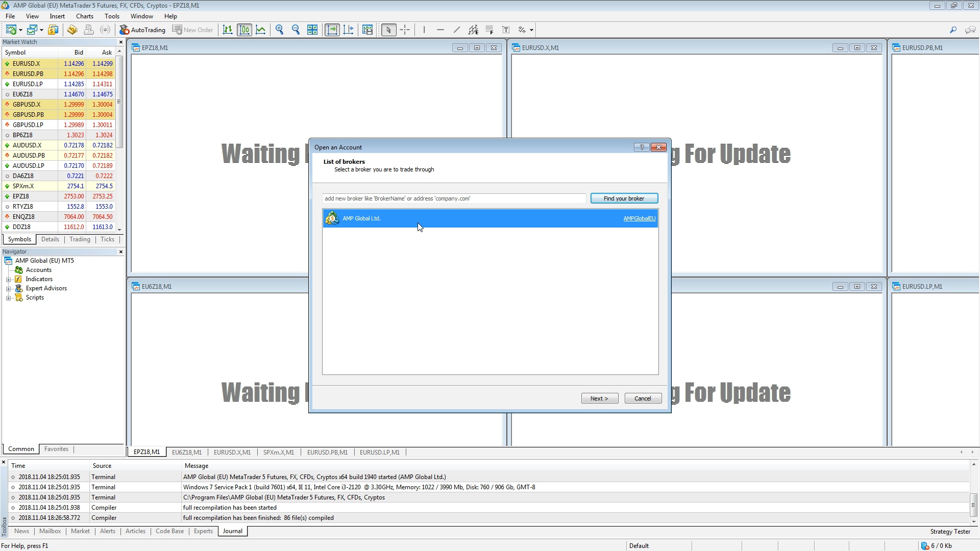This screenshot has width=980, height=551.
Task: Toggle the auto scroll chart button
Action: coord(332,30)
